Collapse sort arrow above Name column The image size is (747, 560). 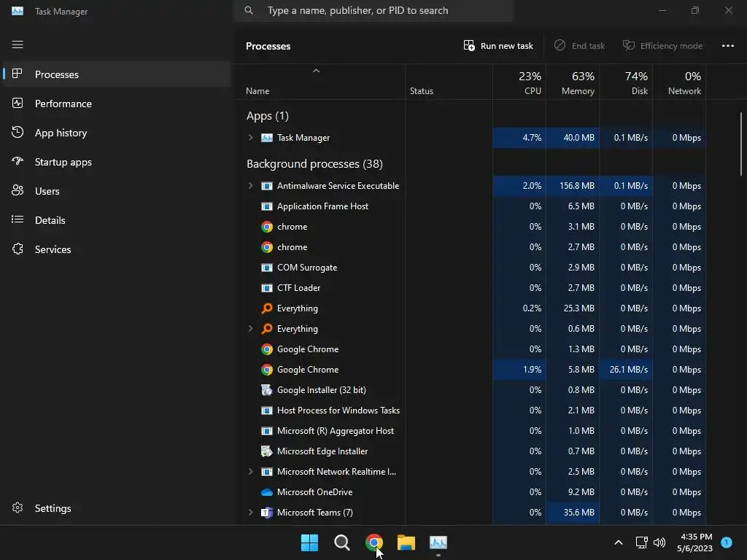[317, 71]
